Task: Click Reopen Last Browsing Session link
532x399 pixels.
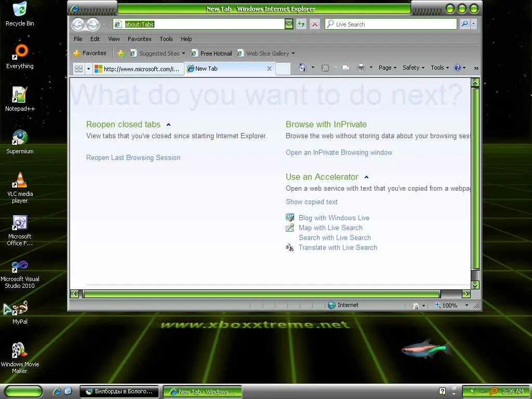Action: coord(133,158)
